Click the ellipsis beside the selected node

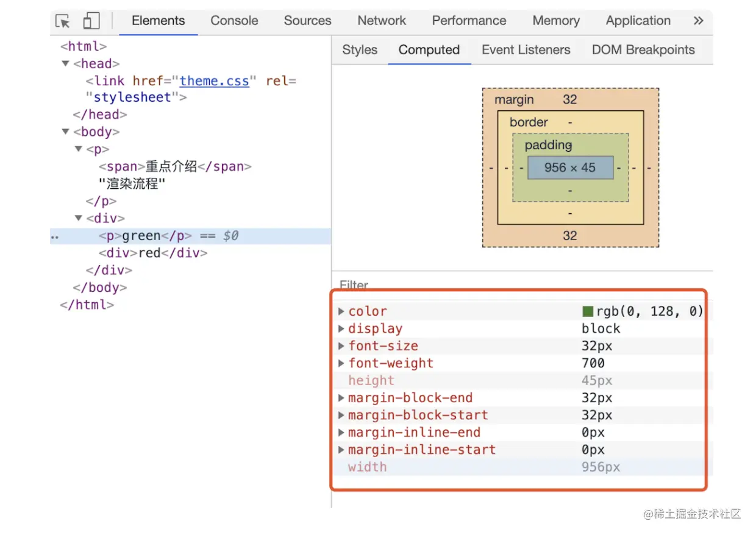pyautogui.click(x=55, y=236)
